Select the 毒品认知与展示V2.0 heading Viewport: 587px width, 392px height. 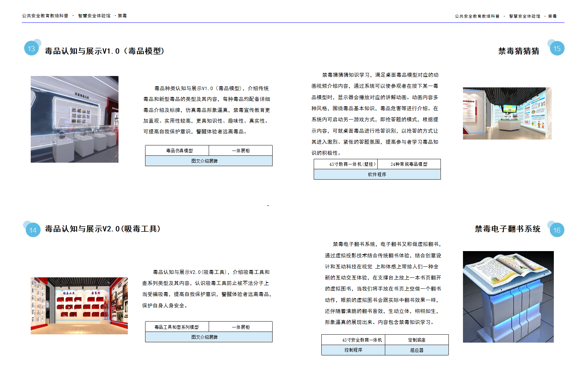pyautogui.click(x=103, y=229)
